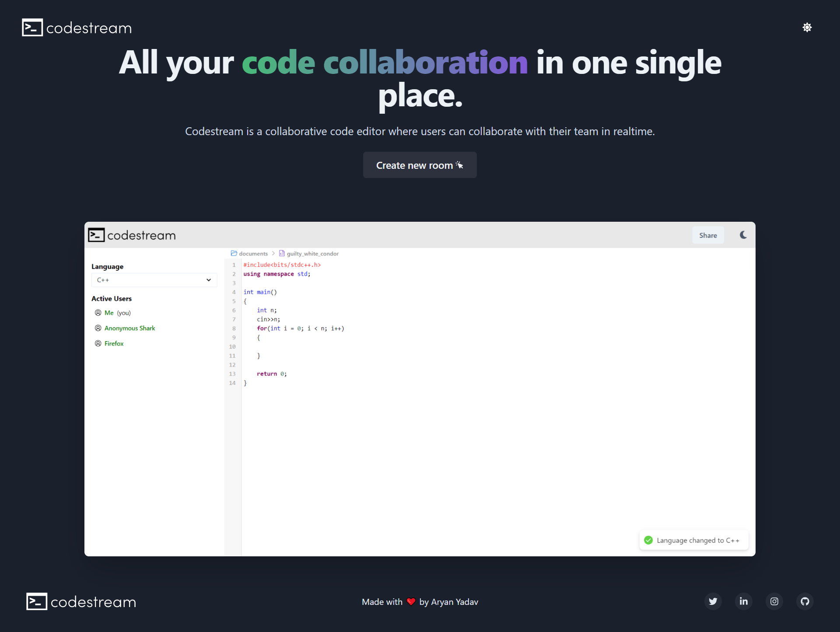
Task: Open the Instagram footer icon
Action: 774,601
